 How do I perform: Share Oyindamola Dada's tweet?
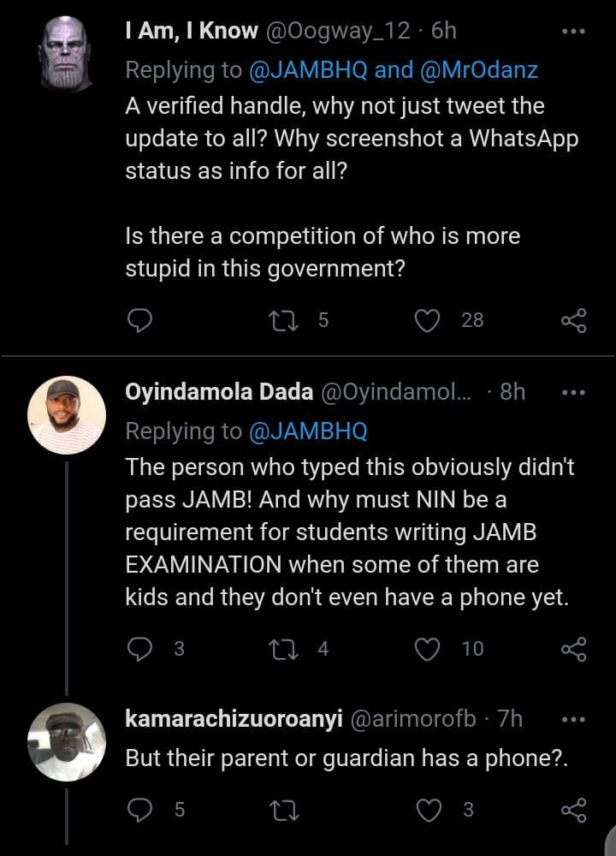coord(573,650)
